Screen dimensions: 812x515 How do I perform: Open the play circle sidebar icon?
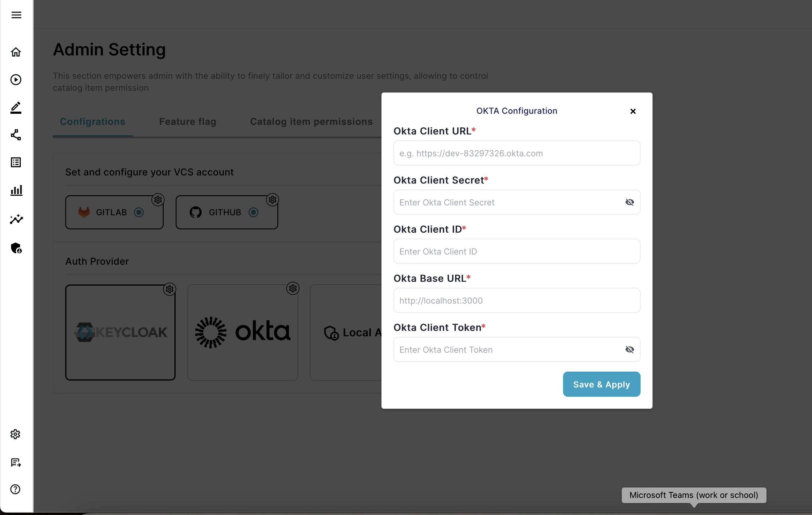(16, 80)
